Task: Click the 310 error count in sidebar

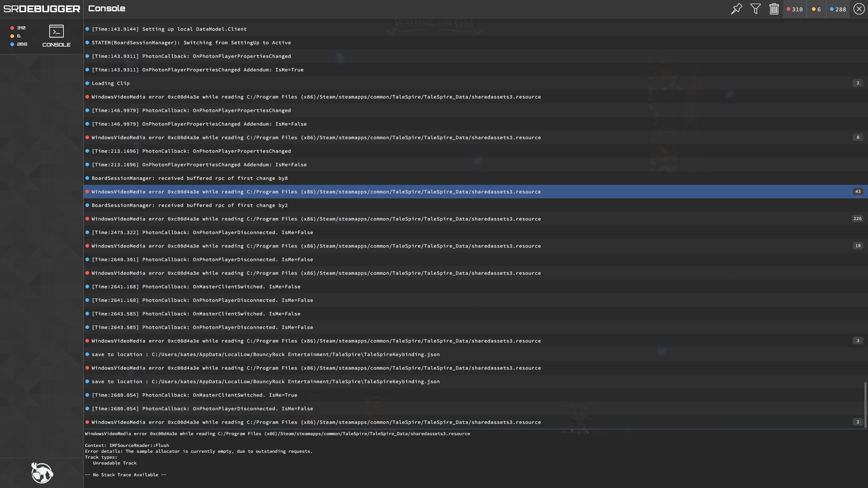Action: [x=18, y=28]
